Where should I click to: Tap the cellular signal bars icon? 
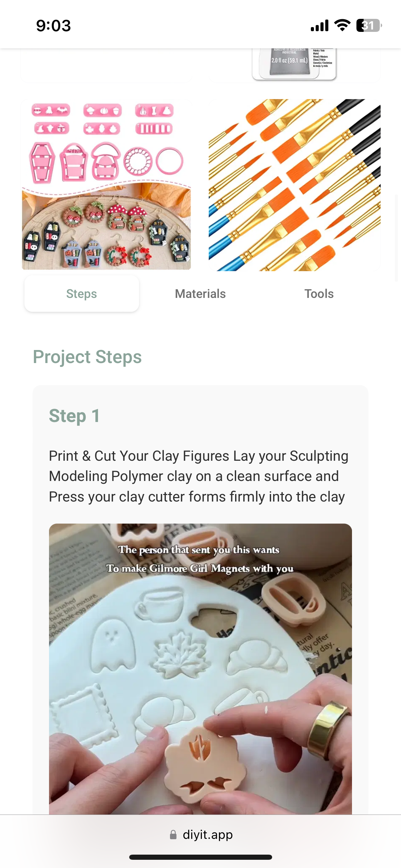pos(319,26)
